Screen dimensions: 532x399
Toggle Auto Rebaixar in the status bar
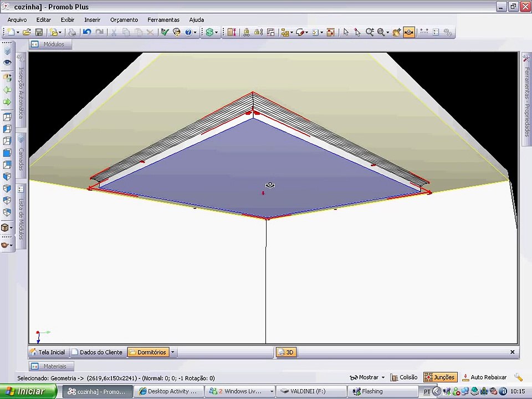(484, 377)
